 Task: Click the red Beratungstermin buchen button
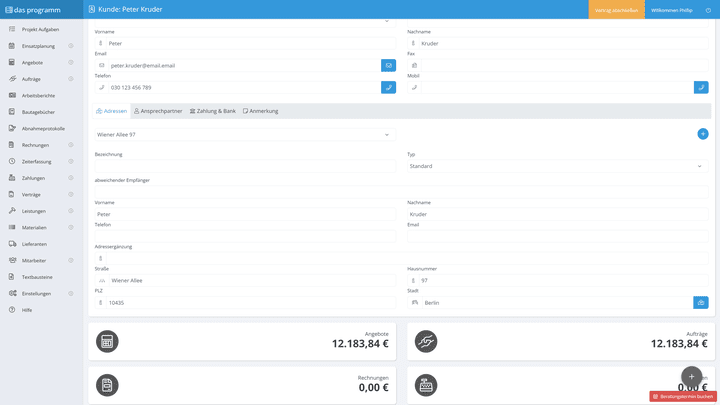coord(683,397)
